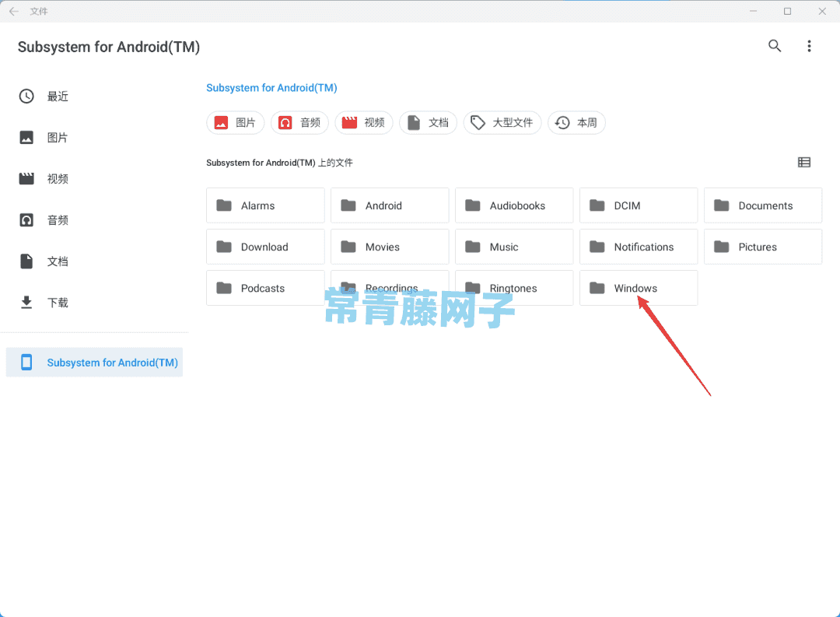Click the download arrow icon beside 下载
Image resolution: width=840 pixels, height=617 pixels.
pos(26,303)
